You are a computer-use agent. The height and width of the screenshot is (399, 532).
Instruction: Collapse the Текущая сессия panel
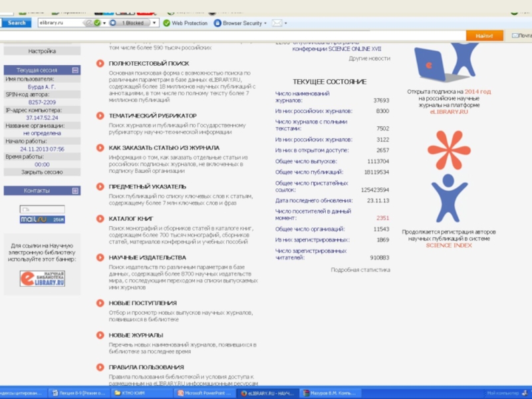click(x=75, y=70)
